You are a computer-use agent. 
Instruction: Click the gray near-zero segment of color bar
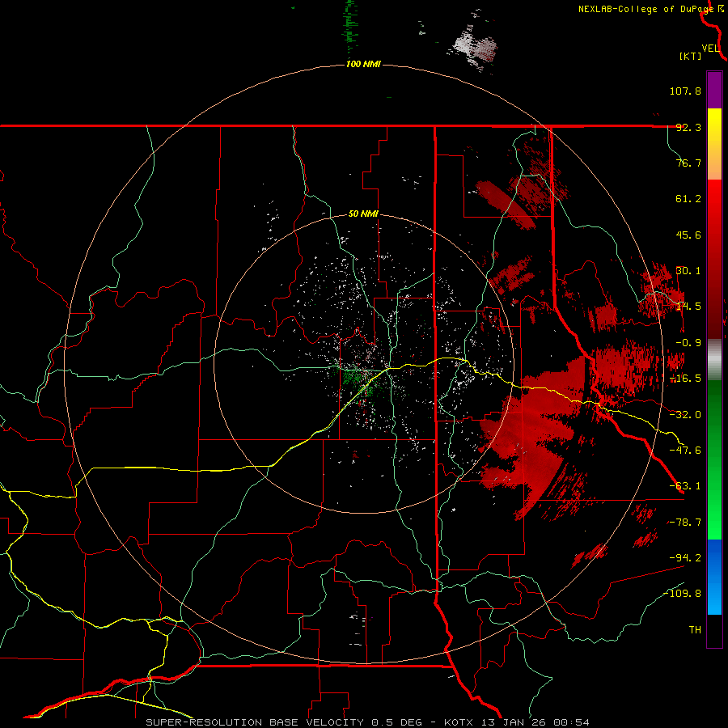coord(714,360)
